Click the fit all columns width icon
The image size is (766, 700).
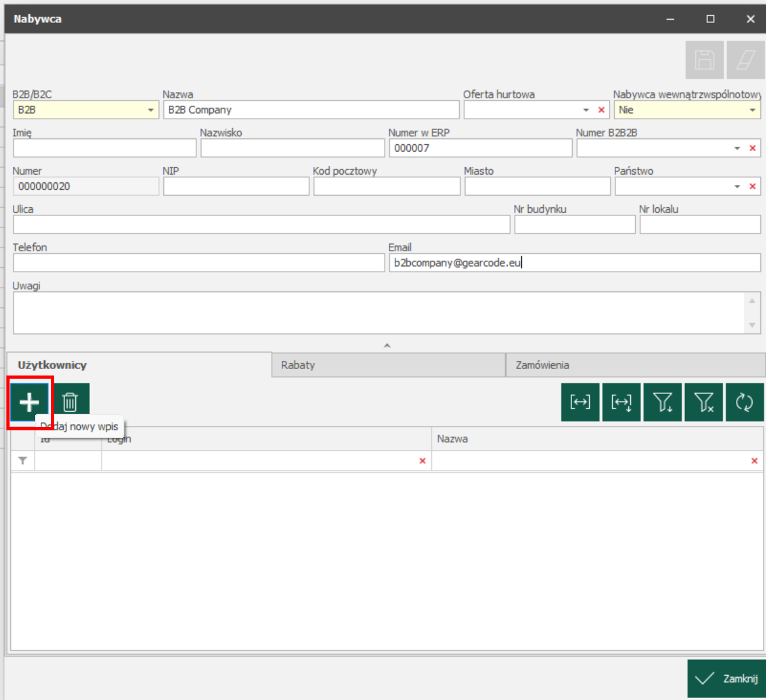tap(621, 402)
